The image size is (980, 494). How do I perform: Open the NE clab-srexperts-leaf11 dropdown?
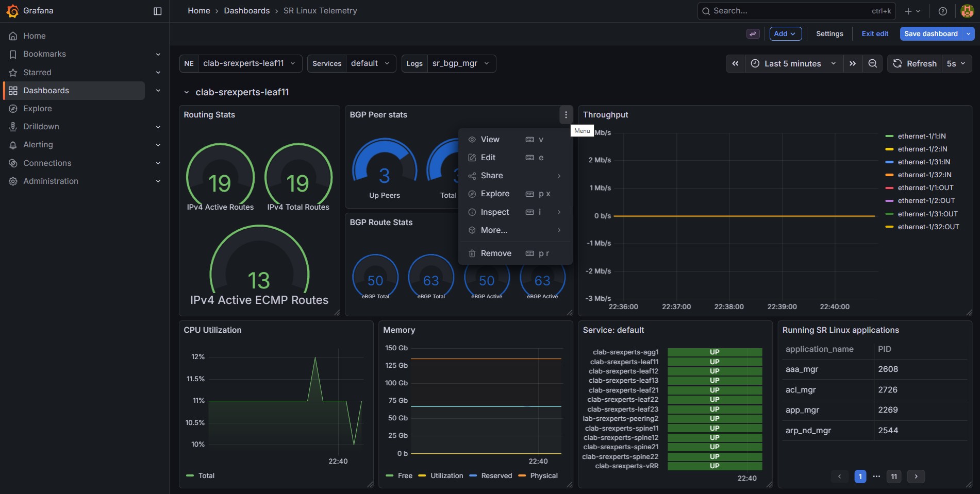pyautogui.click(x=250, y=63)
